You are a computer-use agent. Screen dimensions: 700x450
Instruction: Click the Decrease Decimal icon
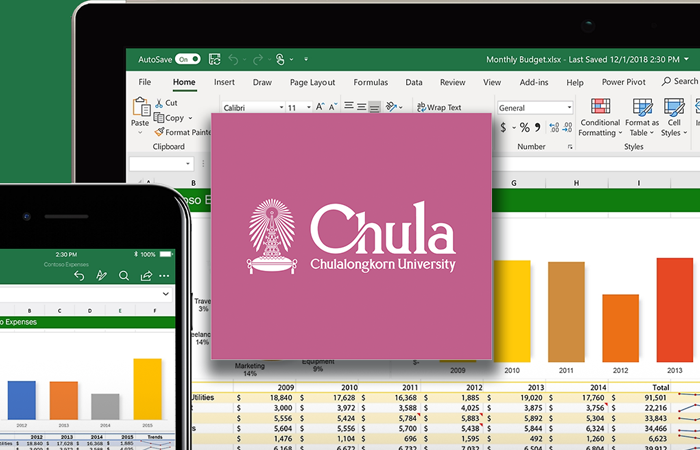567,128
